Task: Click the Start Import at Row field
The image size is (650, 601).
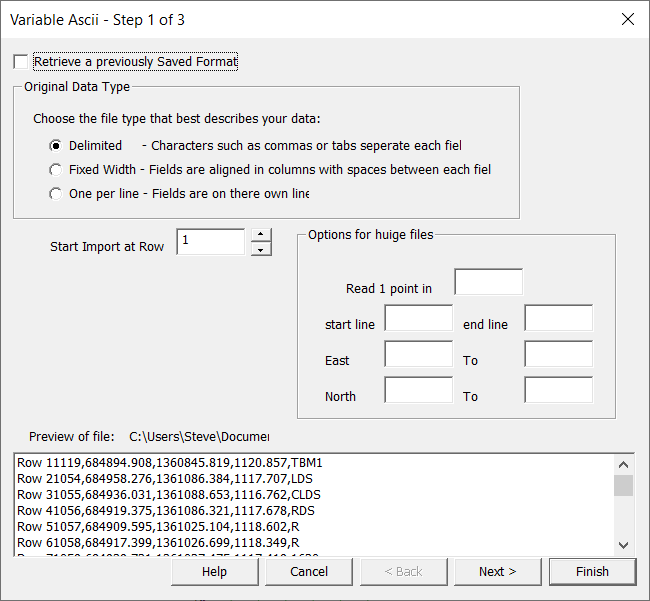Action: [210, 242]
